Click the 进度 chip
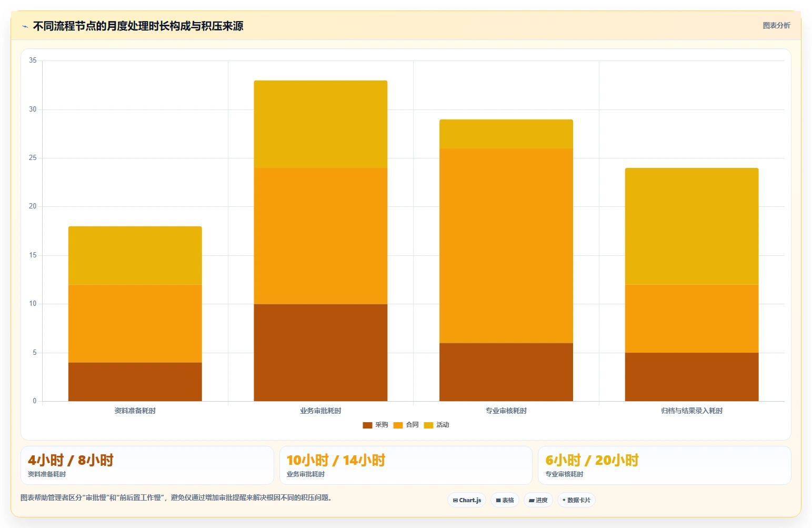 pos(538,500)
